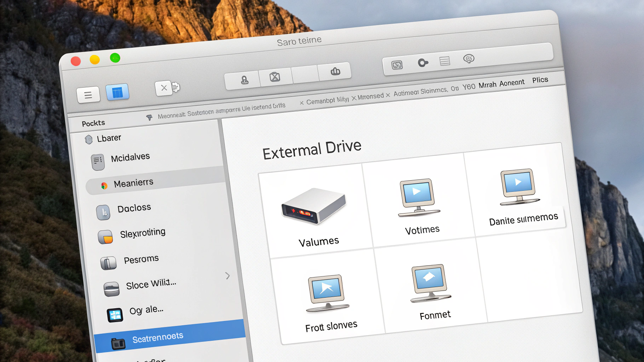Click the person icon in segmented toolbar
644x362 pixels.
click(x=244, y=80)
